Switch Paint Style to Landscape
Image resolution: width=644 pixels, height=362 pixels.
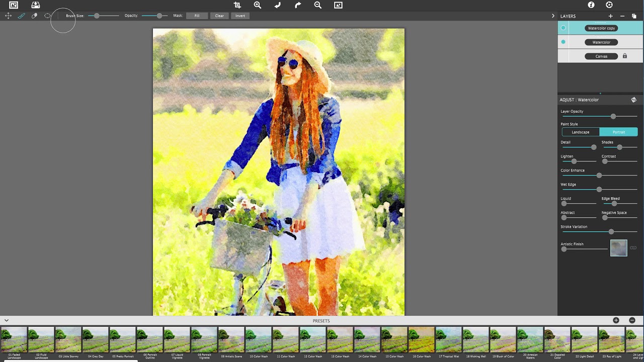click(580, 132)
